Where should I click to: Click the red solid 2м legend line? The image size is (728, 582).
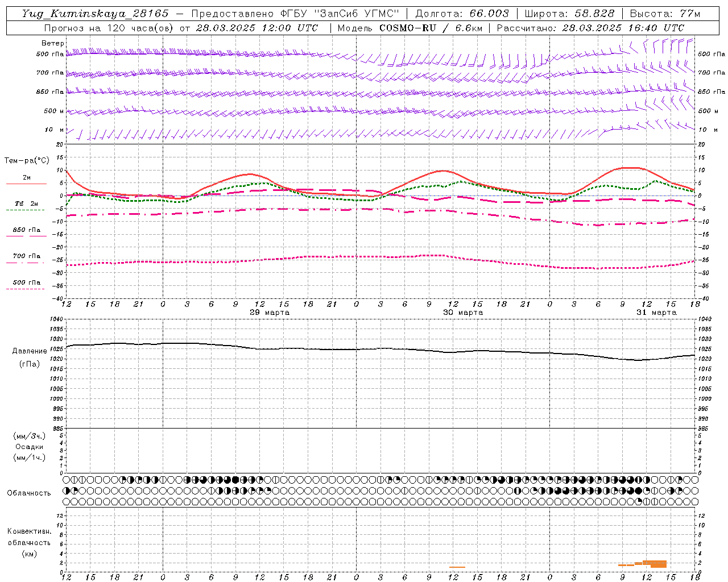point(26,184)
